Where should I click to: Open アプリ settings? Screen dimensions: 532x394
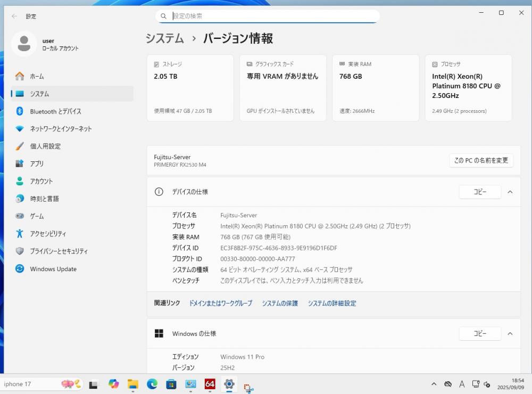[x=72, y=163]
